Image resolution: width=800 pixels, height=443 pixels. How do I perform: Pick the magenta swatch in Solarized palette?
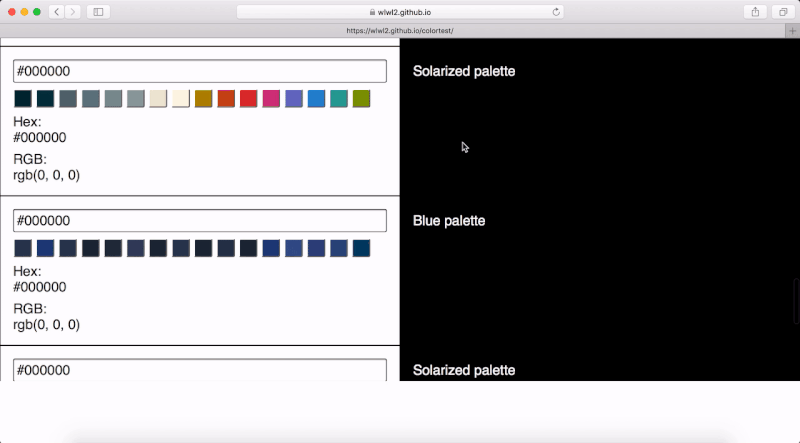(271, 98)
